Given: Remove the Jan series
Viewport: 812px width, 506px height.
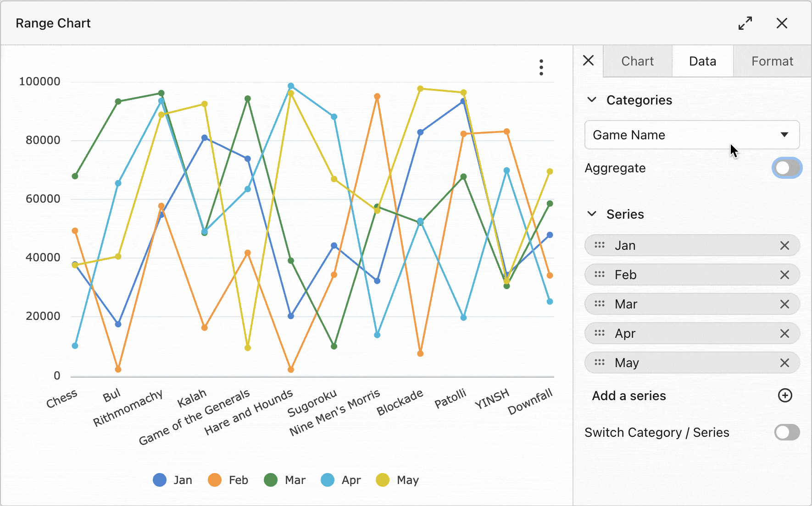Looking at the screenshot, I should [784, 246].
